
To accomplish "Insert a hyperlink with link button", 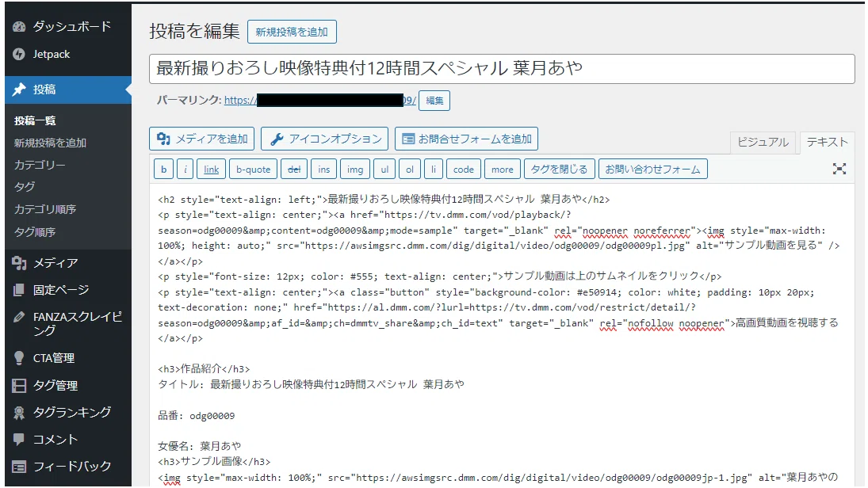I will (x=211, y=170).
